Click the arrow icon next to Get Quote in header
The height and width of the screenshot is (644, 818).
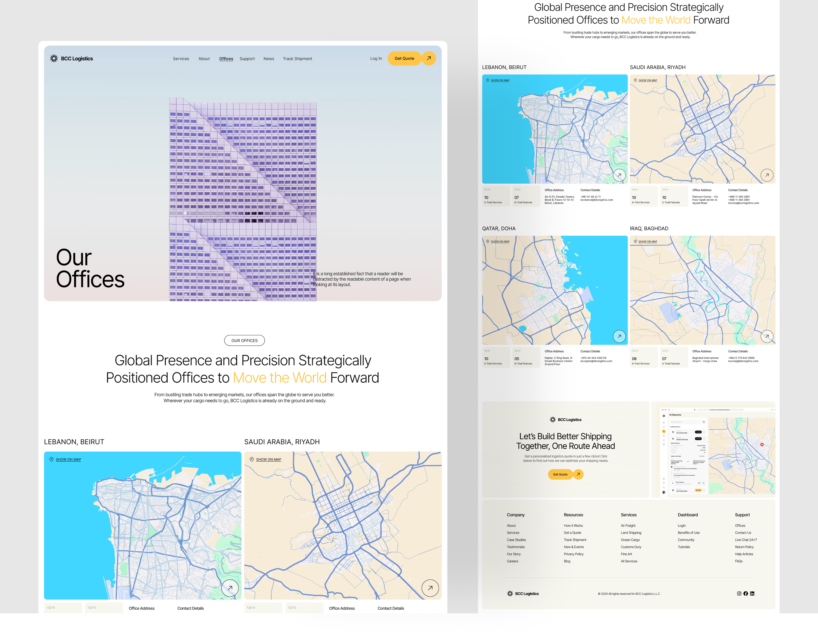pyautogui.click(x=429, y=58)
